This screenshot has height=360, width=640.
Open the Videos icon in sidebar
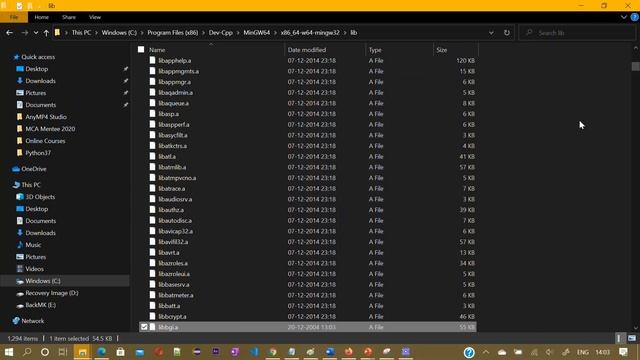coord(20,269)
